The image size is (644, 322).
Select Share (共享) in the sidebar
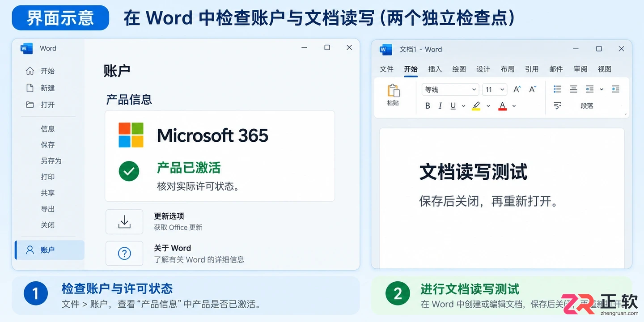point(47,193)
